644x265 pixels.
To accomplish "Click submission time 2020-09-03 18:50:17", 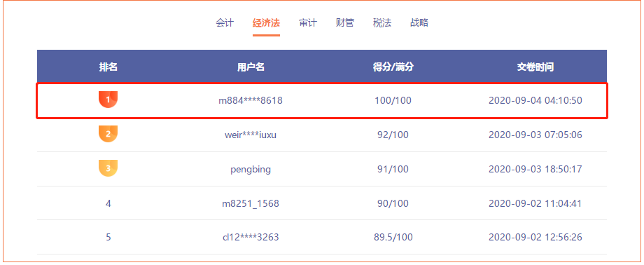I will [x=535, y=169].
